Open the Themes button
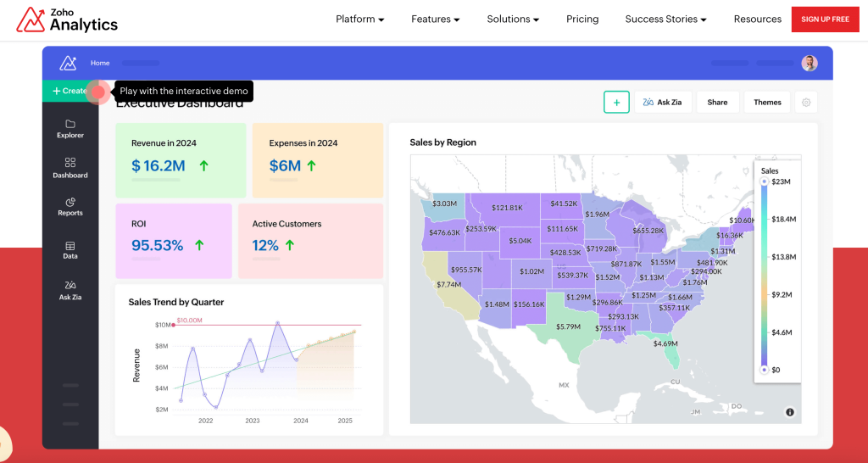868x463 pixels. point(767,103)
